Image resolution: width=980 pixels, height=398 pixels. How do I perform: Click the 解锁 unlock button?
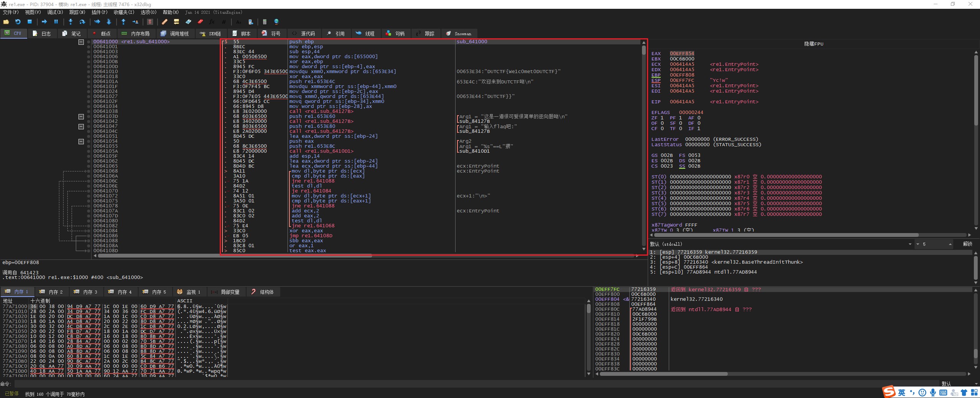967,244
